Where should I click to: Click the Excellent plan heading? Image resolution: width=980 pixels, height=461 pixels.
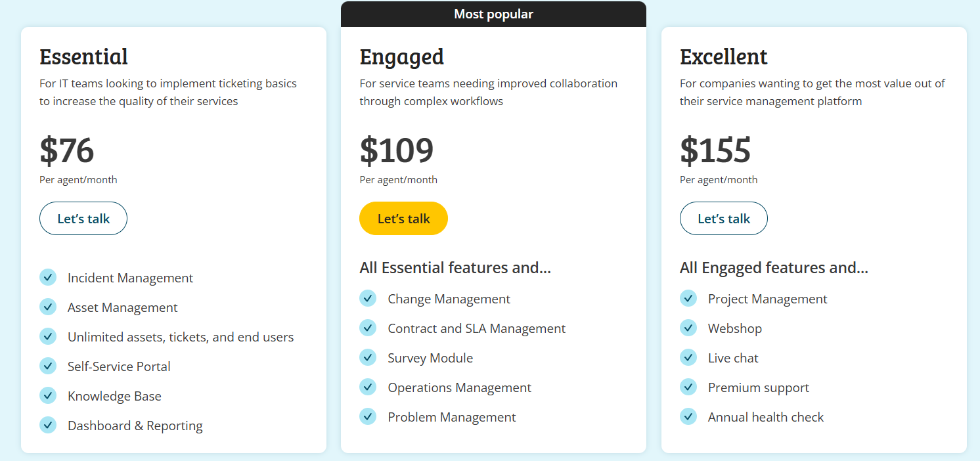point(724,56)
